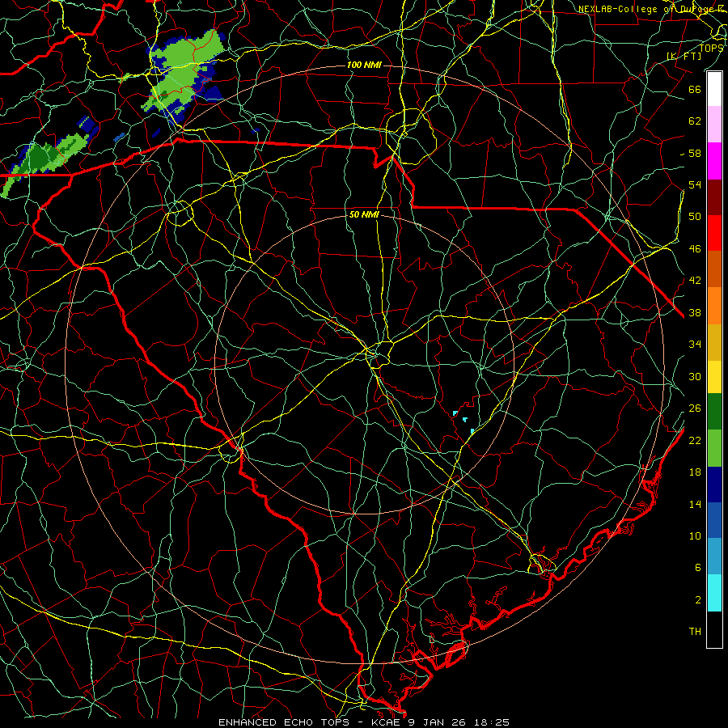Click the cyan legend swatch

tap(714, 593)
